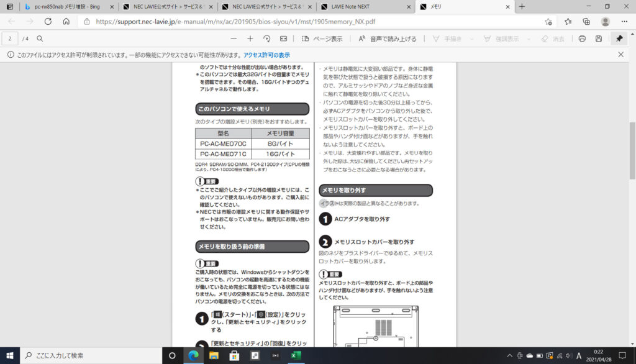Click the アクセス許可の表示 link
Screen dimensions: 636x364
click(x=266, y=55)
